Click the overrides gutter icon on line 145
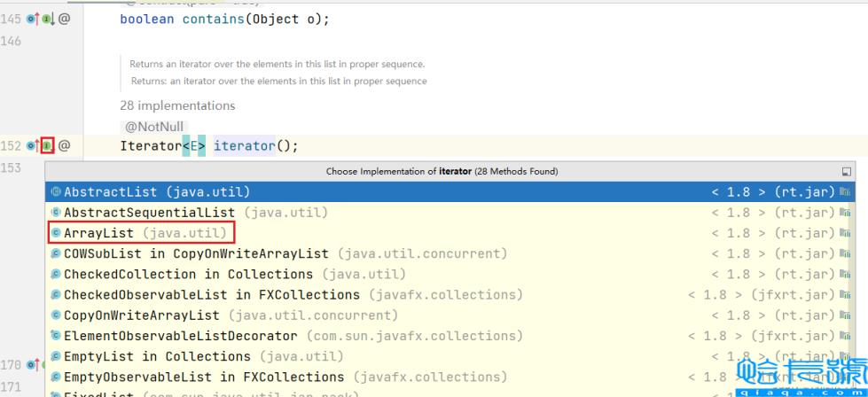The width and height of the screenshot is (868, 397). [33, 19]
